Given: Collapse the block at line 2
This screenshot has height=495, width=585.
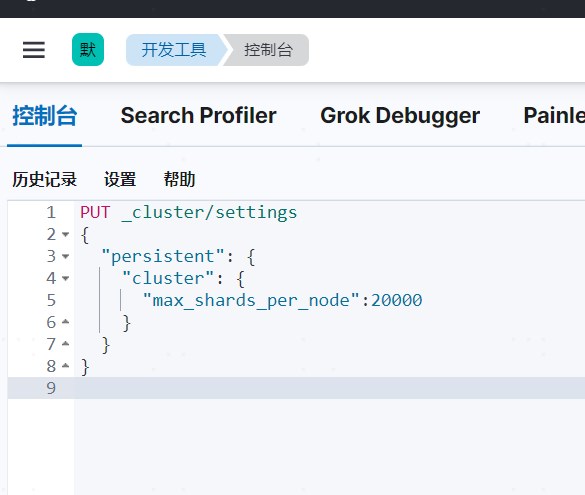Looking at the screenshot, I should coord(66,235).
